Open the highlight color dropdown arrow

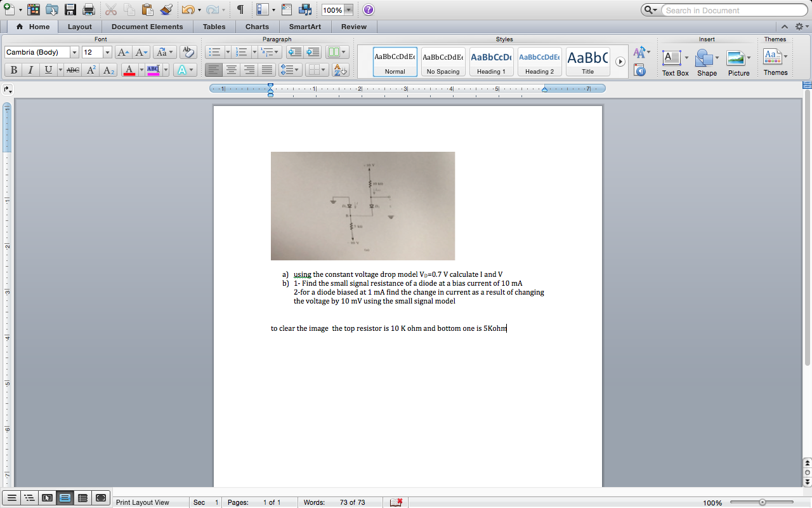[x=165, y=70]
